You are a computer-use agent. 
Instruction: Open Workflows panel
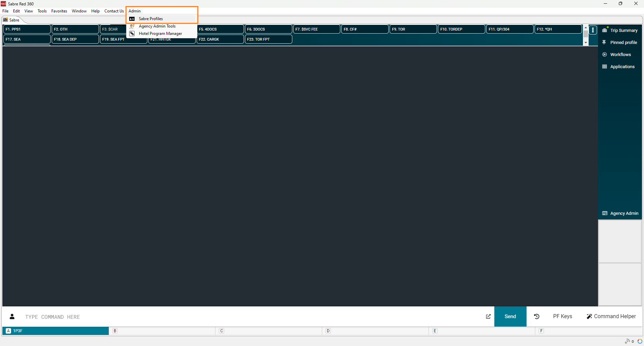coord(620,54)
